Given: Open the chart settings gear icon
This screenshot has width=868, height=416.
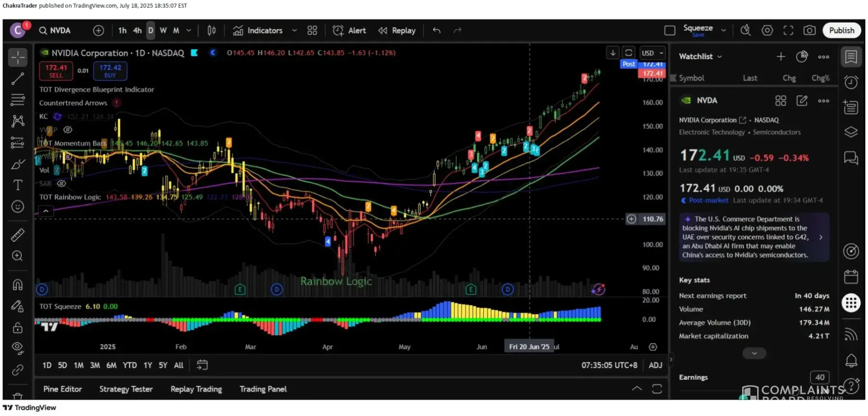Looking at the screenshot, I should pyautogui.click(x=767, y=30).
